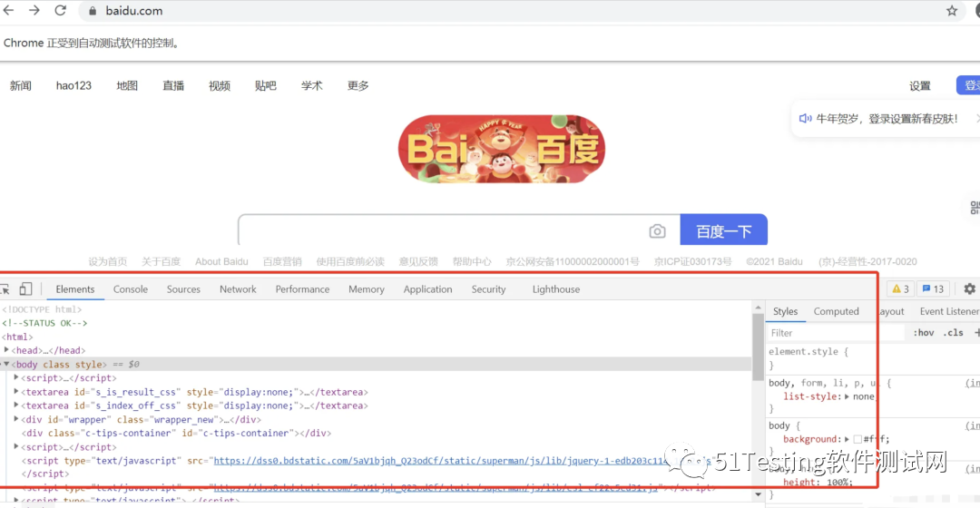Click the browser forward arrow
The width and height of the screenshot is (980, 508).
point(34,11)
